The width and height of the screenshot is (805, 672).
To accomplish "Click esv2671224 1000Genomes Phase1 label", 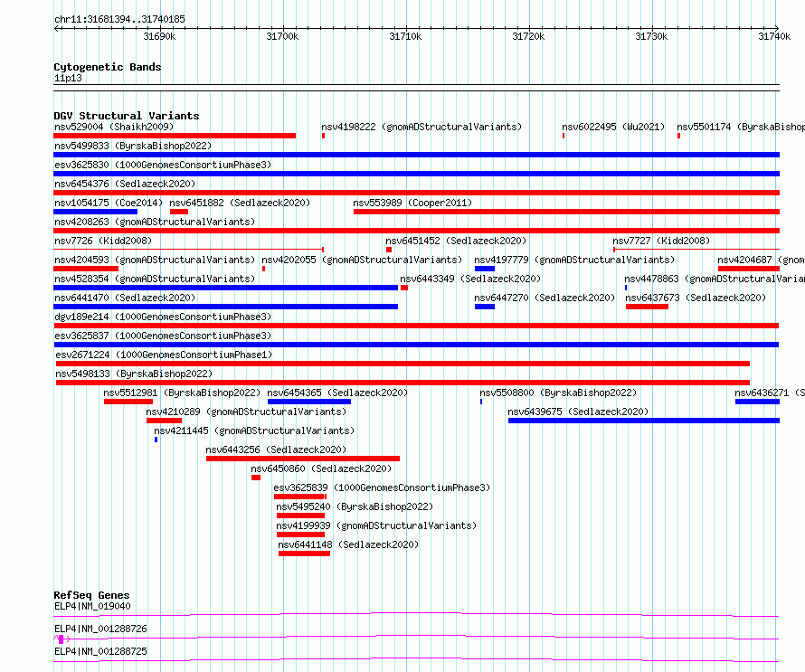I will pos(164,355).
